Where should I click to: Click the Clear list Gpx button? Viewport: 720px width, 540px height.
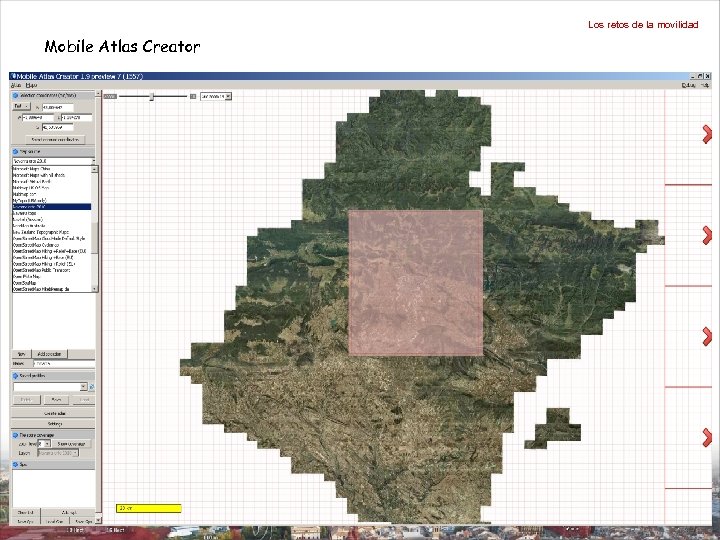tap(26, 512)
